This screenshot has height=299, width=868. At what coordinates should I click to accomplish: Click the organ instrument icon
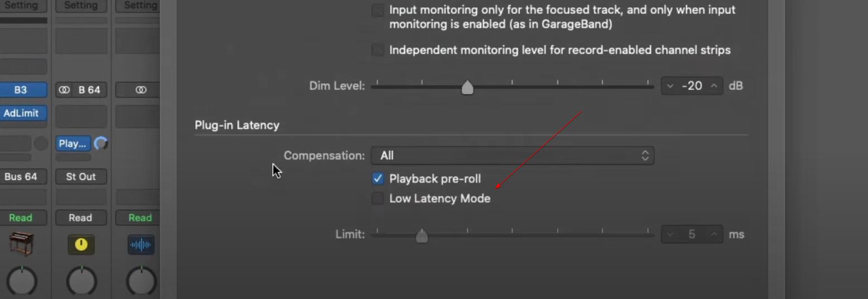(21, 245)
